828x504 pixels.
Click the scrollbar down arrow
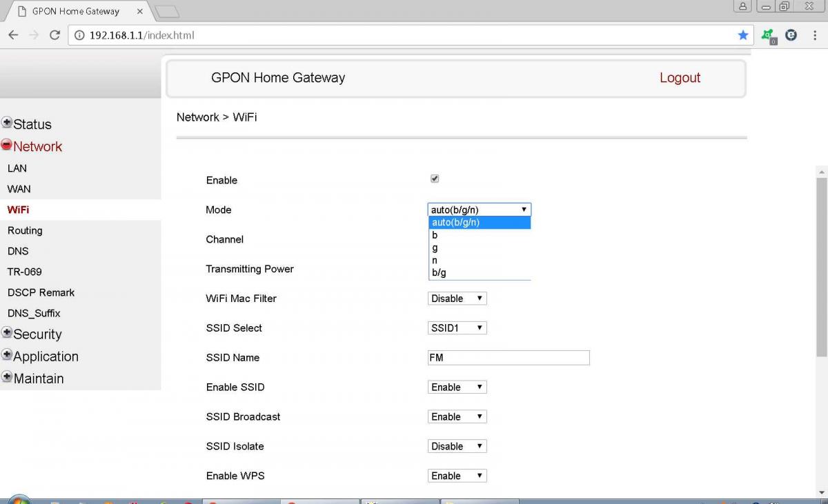(821, 492)
